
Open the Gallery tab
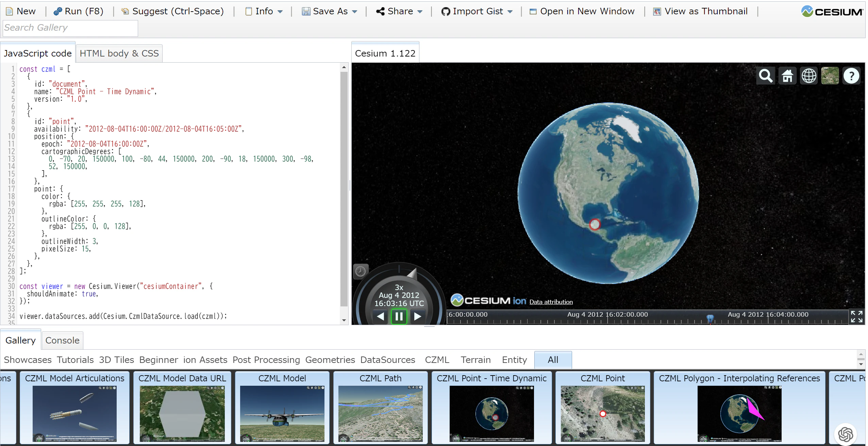point(20,340)
